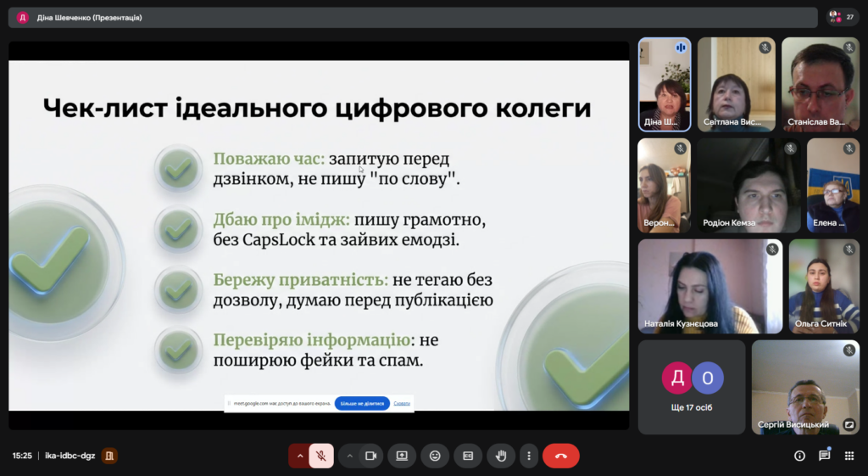Expand audio settings arrow next to microphone
Image resolution: width=868 pixels, height=476 pixels.
click(299, 456)
